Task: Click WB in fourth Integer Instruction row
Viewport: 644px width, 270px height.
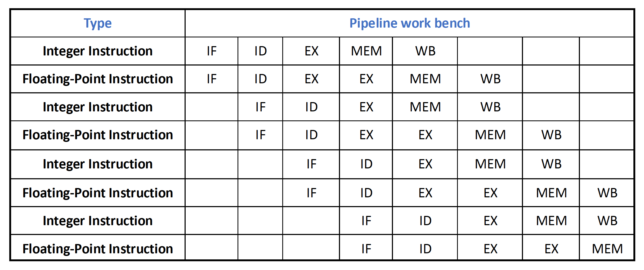Action: tap(607, 221)
